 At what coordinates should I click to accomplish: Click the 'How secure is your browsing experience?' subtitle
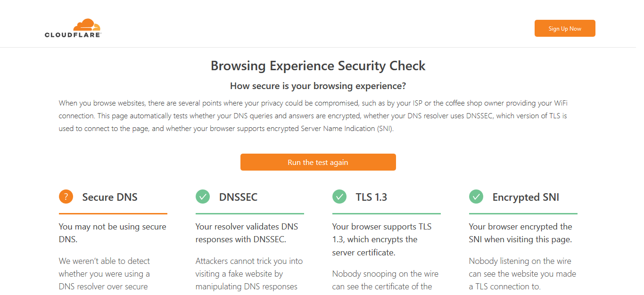(318, 86)
